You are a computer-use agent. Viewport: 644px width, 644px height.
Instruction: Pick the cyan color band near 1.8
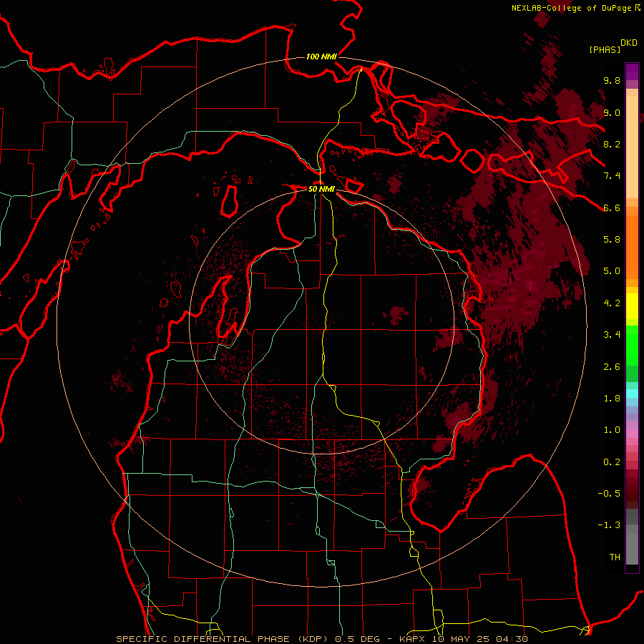click(x=632, y=393)
